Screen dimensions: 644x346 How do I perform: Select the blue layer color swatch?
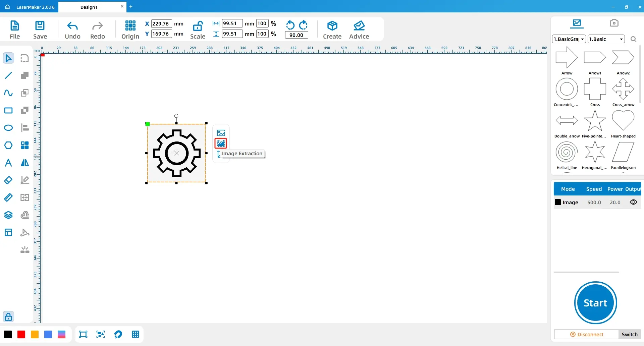click(x=48, y=334)
